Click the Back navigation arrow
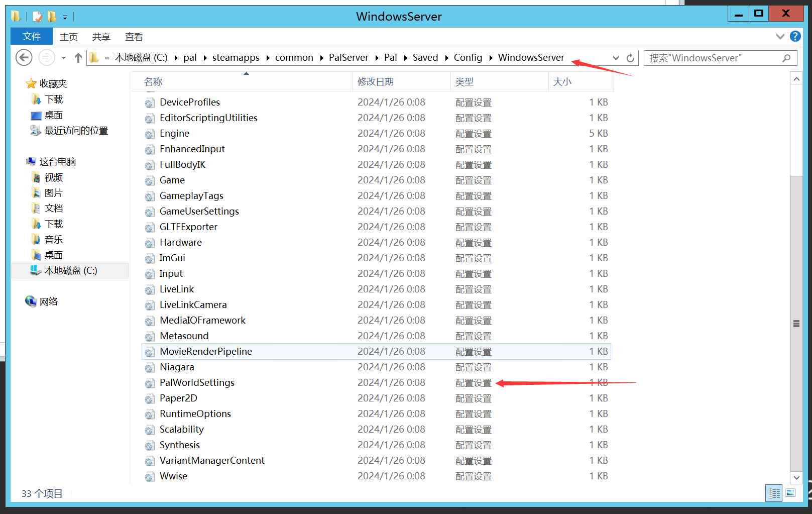 24,57
